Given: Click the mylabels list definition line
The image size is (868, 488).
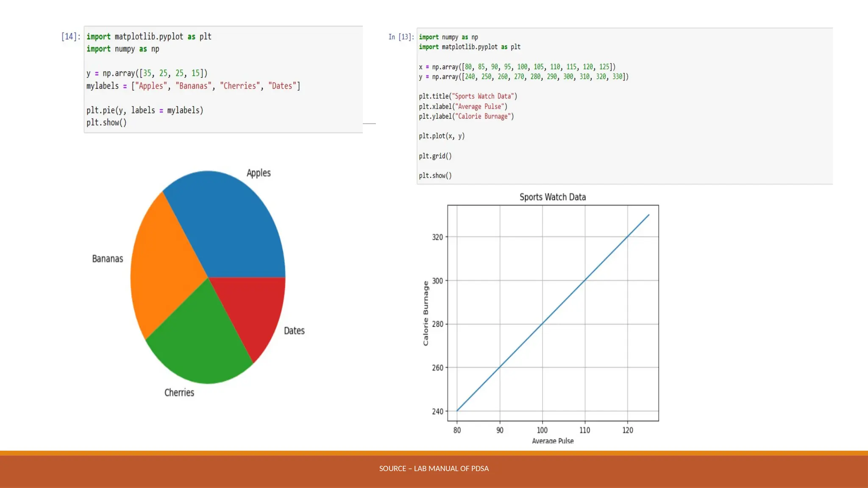Looking at the screenshot, I should coord(193,86).
